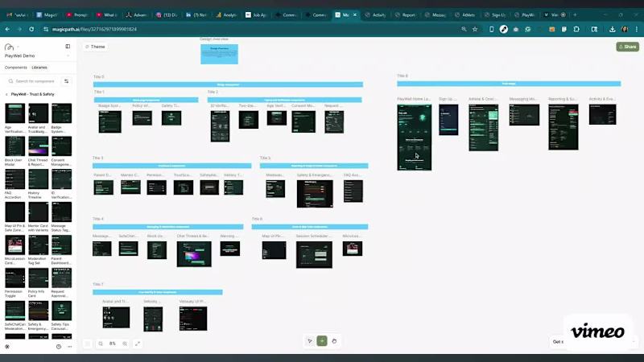The width and height of the screenshot is (644, 362).
Task: Zoom out the canvas with minus magnifier
Action: tap(101, 343)
